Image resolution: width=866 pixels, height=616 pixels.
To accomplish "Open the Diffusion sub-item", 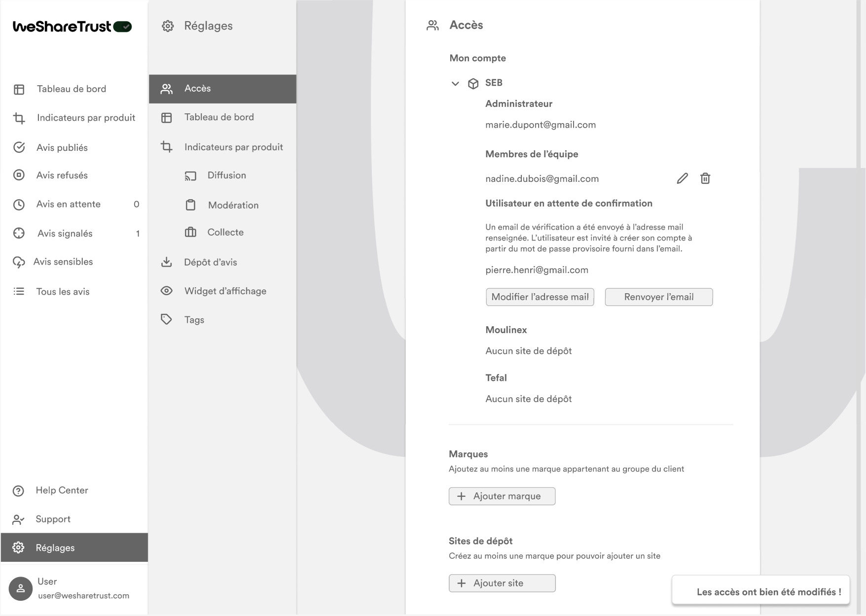I will point(226,175).
